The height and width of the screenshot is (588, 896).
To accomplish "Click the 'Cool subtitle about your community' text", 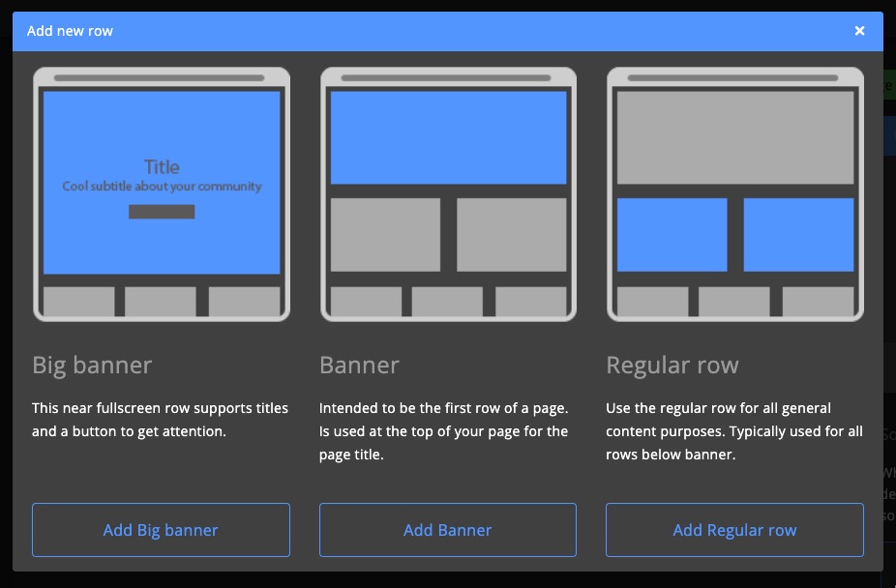I will click(161, 186).
